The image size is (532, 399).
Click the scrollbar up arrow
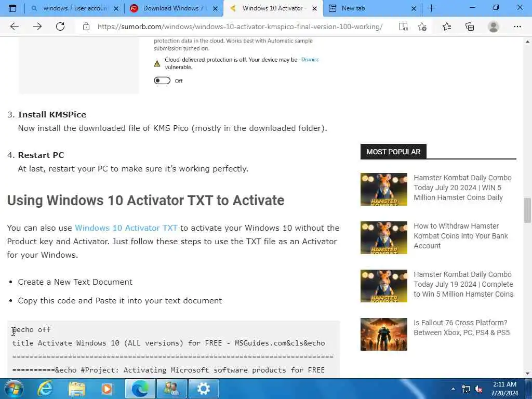[528, 42]
